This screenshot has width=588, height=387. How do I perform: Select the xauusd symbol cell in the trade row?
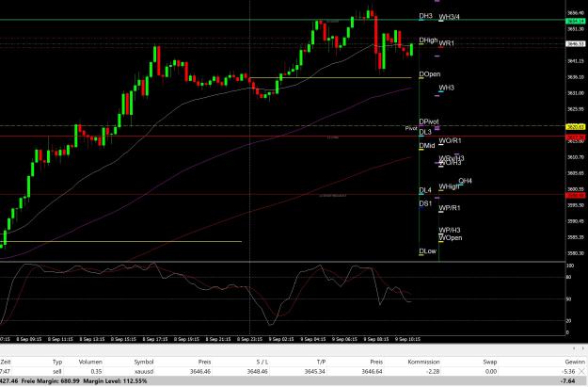(x=144, y=372)
